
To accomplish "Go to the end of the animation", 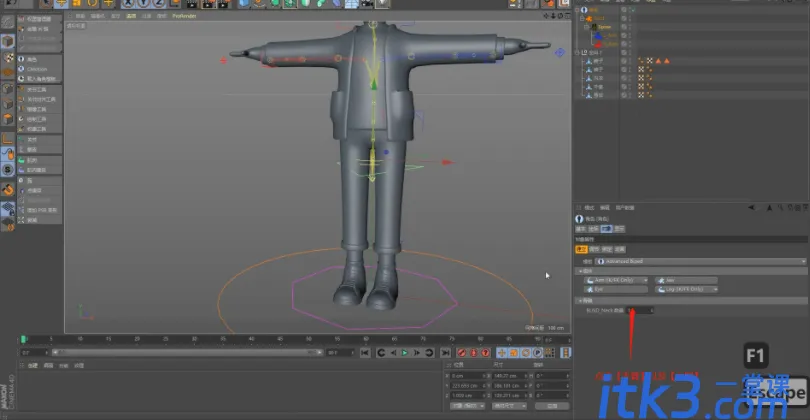I will (x=445, y=353).
